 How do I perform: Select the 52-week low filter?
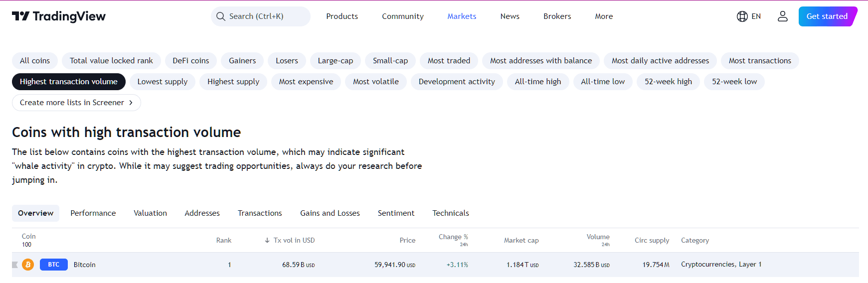[734, 82]
